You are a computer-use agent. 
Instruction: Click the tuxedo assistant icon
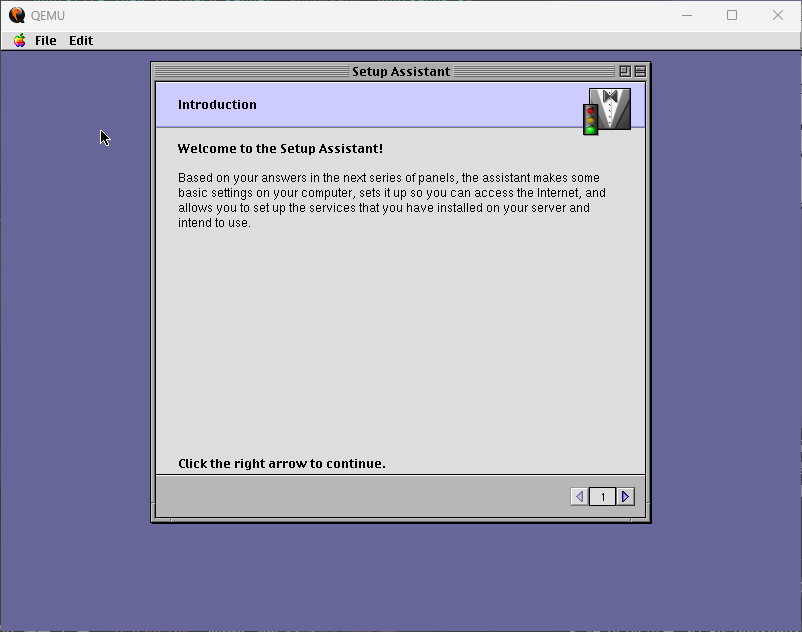[612, 107]
